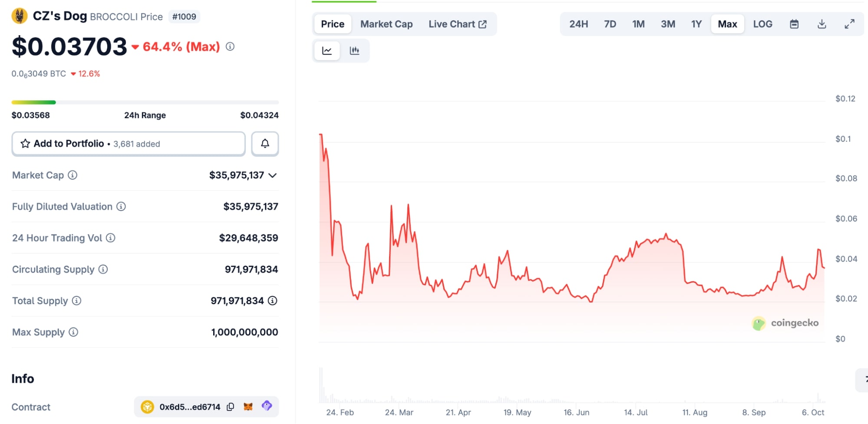Viewport: 868px width, 424px height.
Task: Open the Price tab
Action: coord(333,24)
